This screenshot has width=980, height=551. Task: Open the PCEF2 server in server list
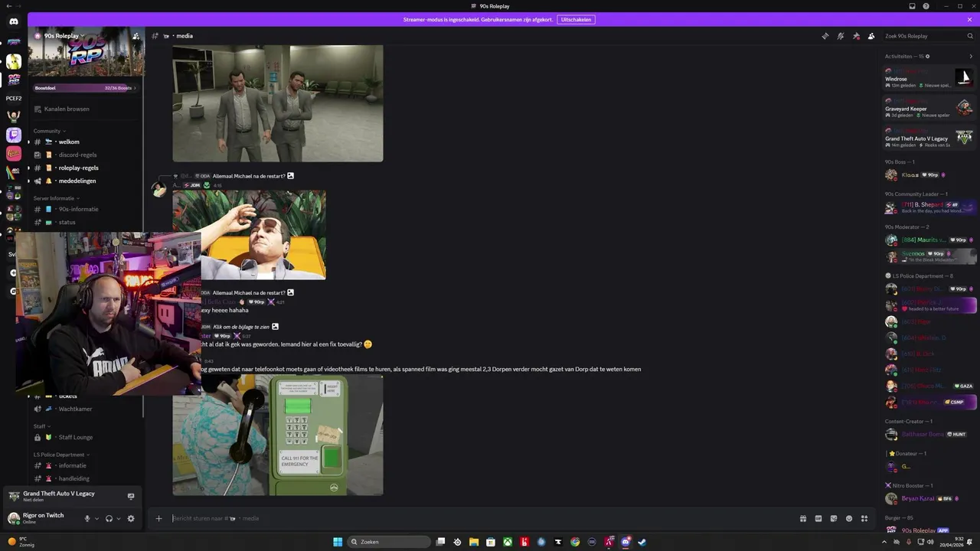coord(14,98)
